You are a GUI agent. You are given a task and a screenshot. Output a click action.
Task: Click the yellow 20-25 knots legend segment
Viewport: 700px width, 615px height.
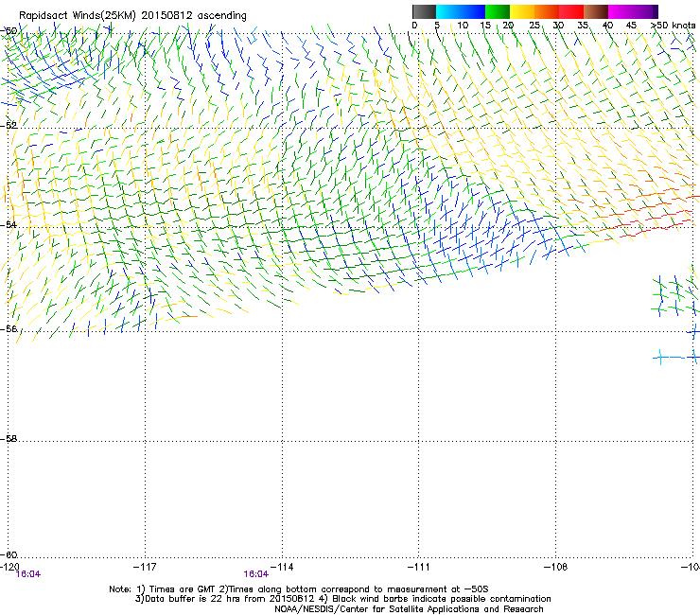522,11
